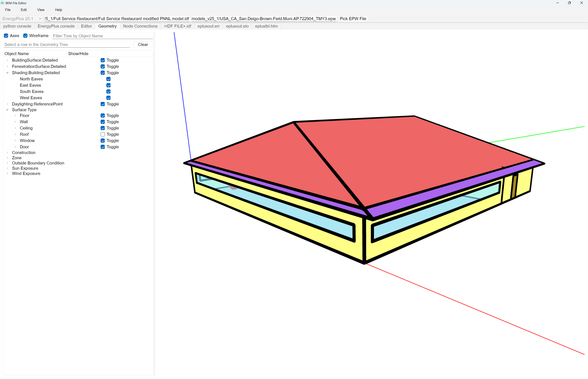Viewport: 588px width, 379px height.
Task: Open the eplustbl.htm tab
Action: (266, 26)
